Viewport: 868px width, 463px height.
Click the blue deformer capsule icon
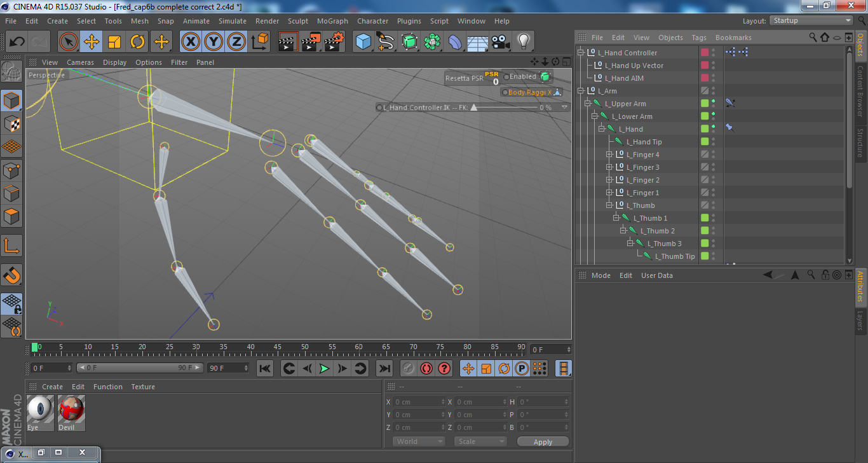point(455,42)
